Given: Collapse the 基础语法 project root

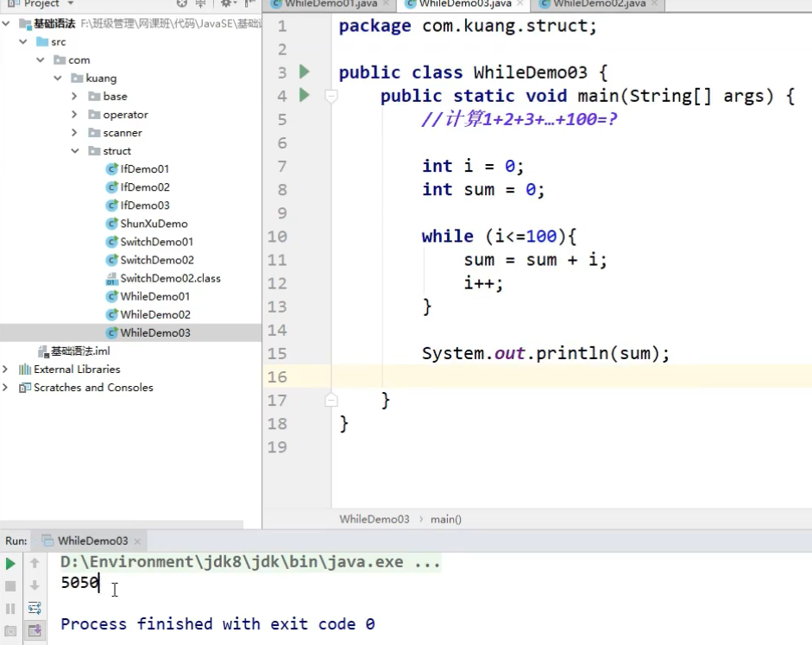Looking at the screenshot, I should pos(6,24).
